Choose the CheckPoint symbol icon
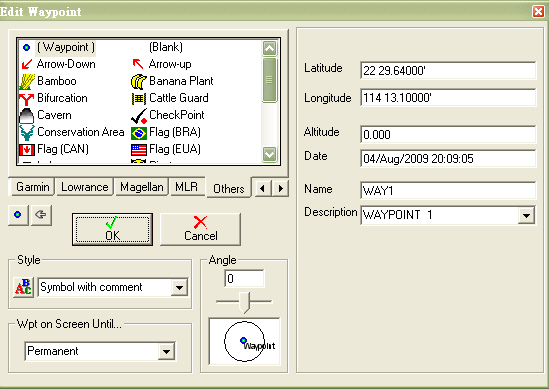Viewport: 549px width, 389px height. 139,116
